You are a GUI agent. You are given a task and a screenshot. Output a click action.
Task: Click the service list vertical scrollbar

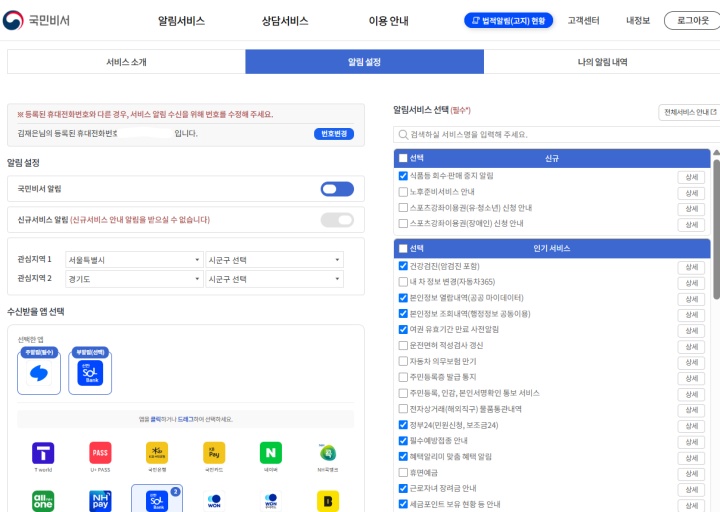pos(716,230)
